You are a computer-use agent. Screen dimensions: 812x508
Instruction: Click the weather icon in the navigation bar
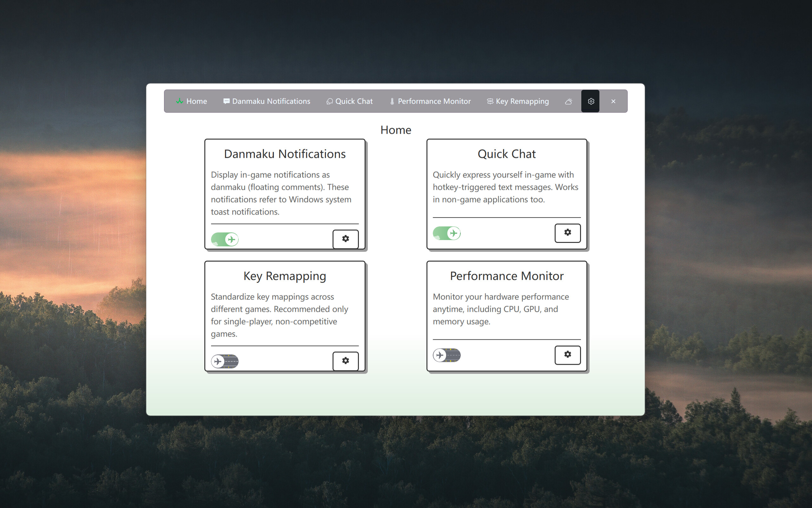(569, 101)
